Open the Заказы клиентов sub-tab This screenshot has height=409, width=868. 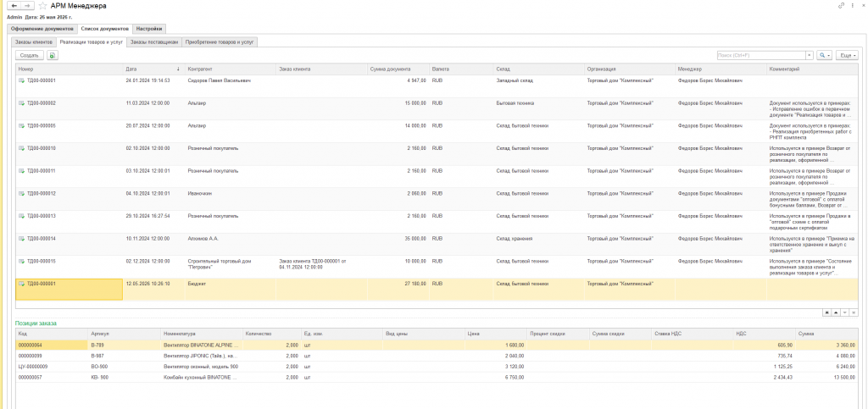coord(34,42)
